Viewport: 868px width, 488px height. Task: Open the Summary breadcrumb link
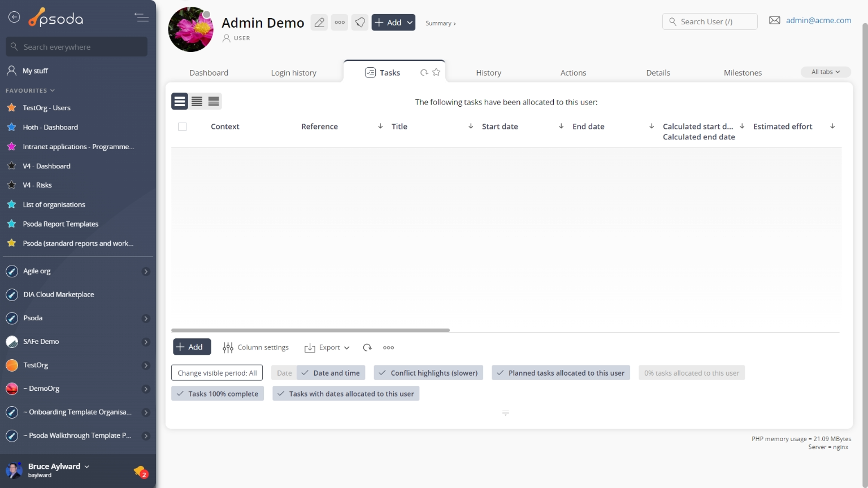coord(440,23)
